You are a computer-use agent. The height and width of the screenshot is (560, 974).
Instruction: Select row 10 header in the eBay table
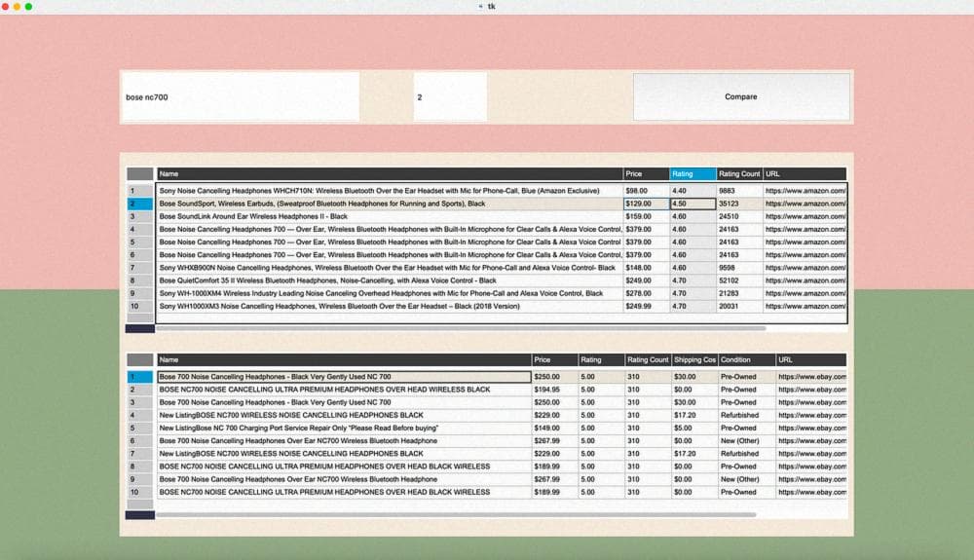[140, 492]
